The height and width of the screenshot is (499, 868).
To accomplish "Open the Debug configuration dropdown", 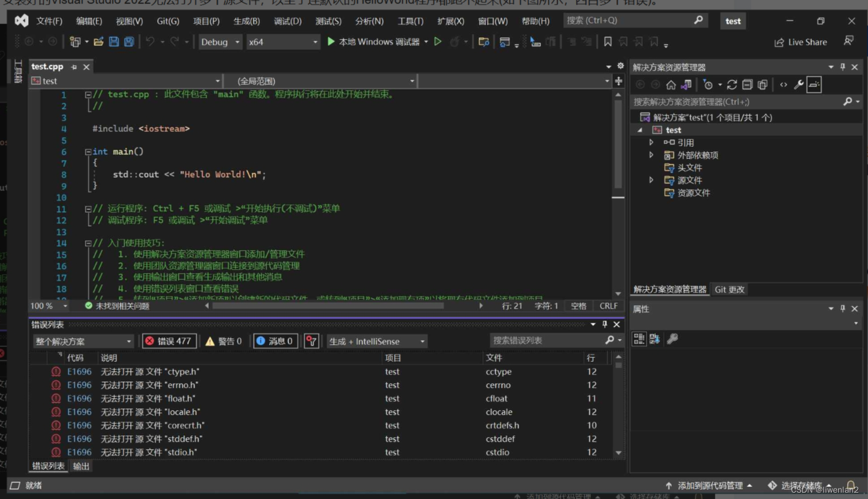I will [220, 42].
